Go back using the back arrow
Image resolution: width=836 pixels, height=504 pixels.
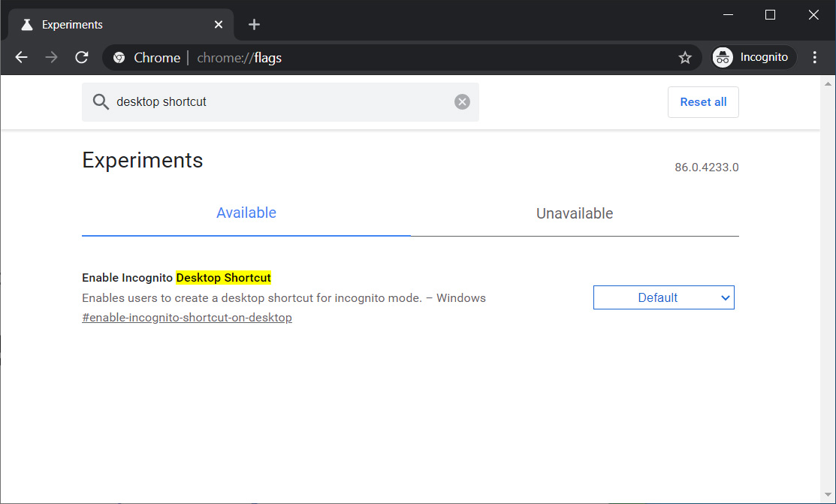21,57
